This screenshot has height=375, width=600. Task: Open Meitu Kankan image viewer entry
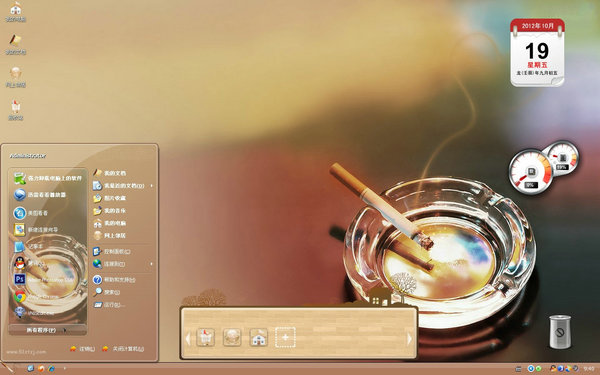(x=31, y=213)
